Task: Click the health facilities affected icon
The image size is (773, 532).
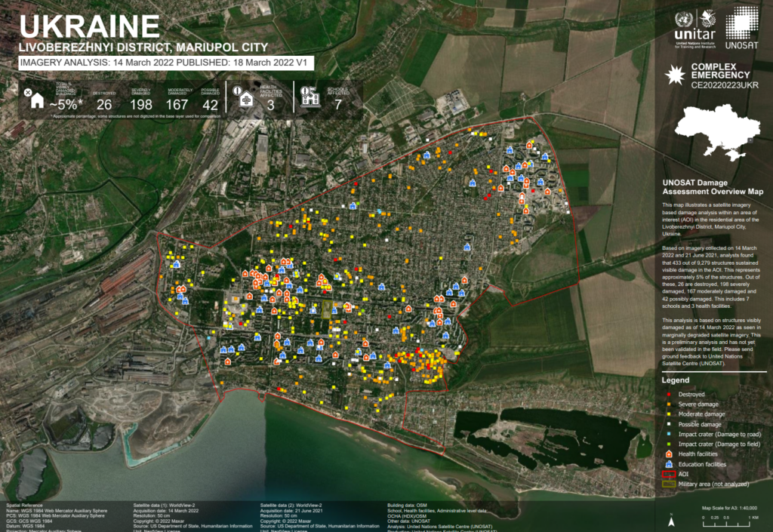Action: point(246,99)
